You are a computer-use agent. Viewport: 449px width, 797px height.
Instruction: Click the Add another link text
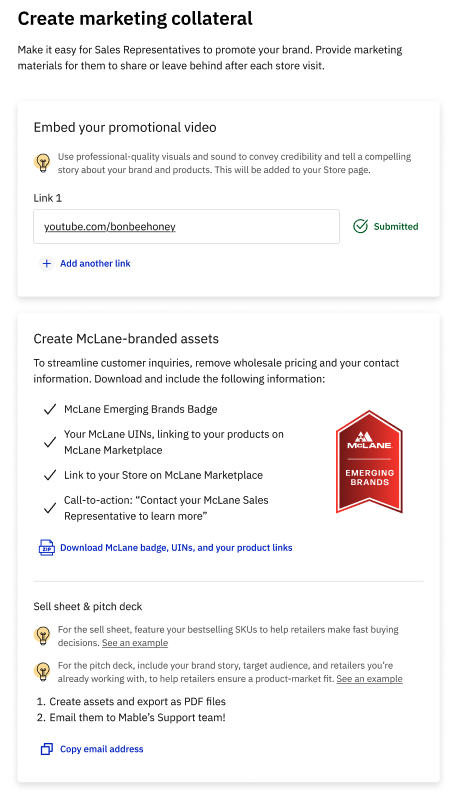click(x=95, y=263)
